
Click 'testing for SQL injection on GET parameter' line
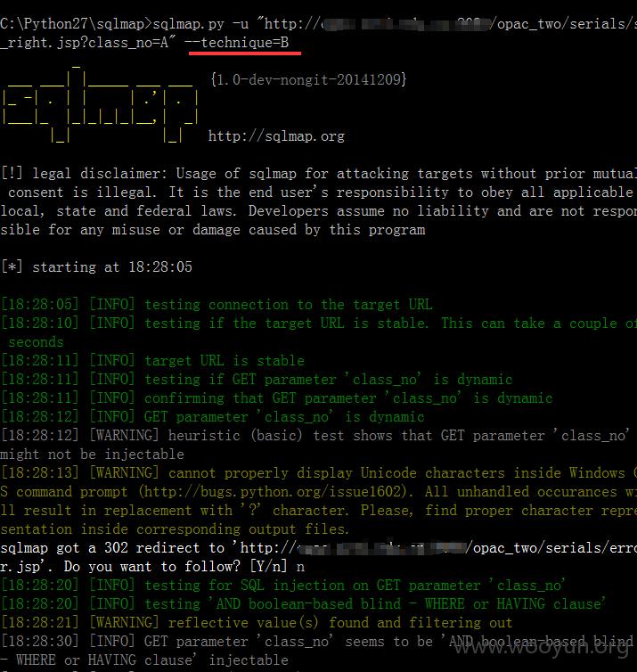(283, 585)
